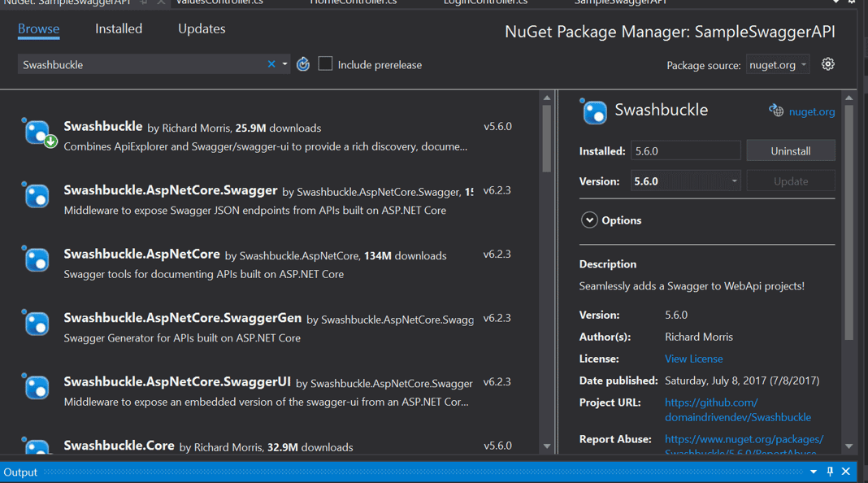This screenshot has width=868, height=483.
Task: Click v6.2.3 on Swashbuckle.AspNetCore.Swagger row
Action: (497, 190)
